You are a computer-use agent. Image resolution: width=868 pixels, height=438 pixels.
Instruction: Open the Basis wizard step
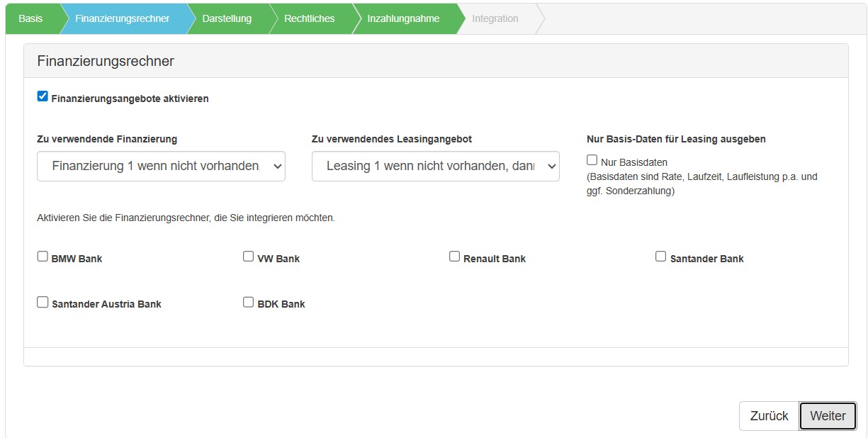pos(30,18)
